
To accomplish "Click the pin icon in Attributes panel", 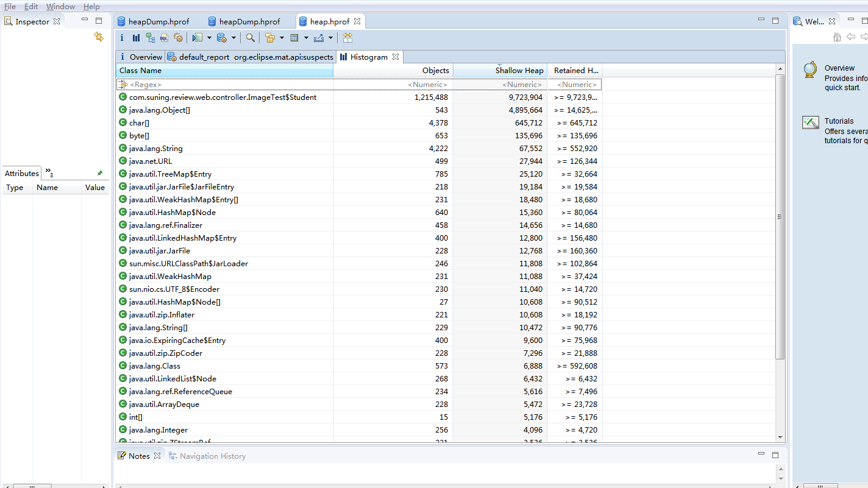I will point(100,173).
